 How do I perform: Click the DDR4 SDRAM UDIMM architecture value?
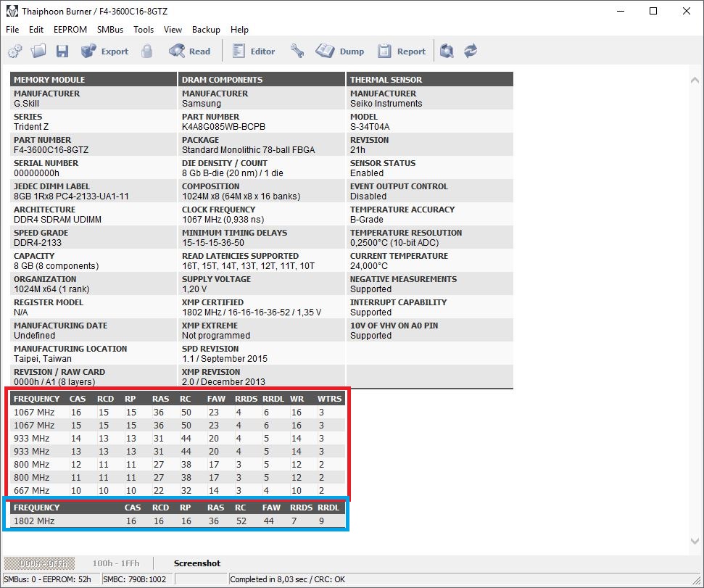tap(57, 220)
